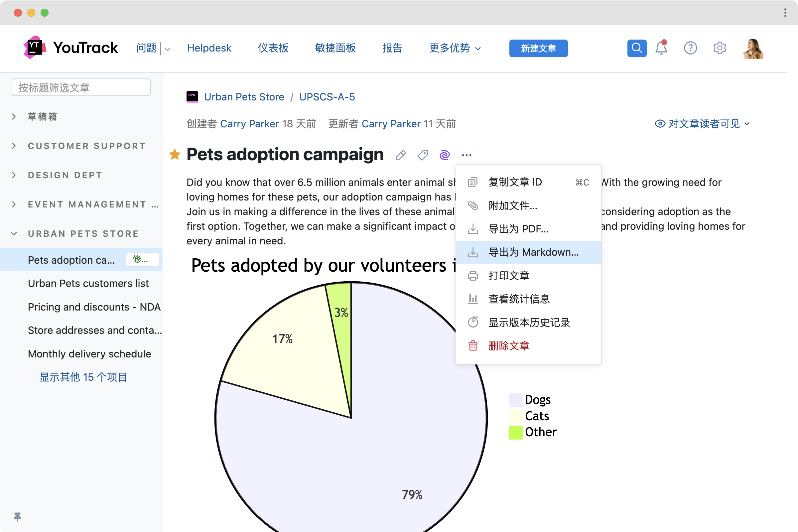The image size is (798, 532).
Task: Click the 新建文章 button
Action: (538, 48)
